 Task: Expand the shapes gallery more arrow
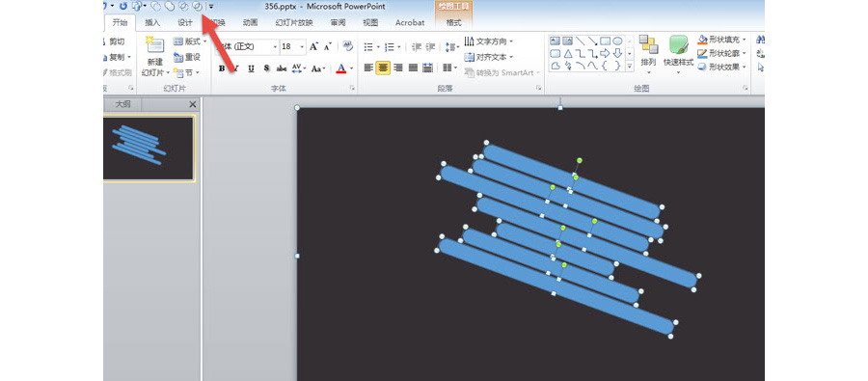pyautogui.click(x=630, y=66)
